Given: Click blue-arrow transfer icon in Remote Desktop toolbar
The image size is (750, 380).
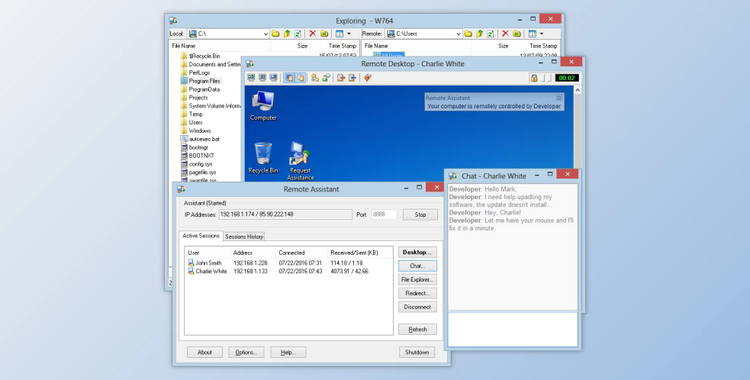Looking at the screenshot, I should [352, 78].
